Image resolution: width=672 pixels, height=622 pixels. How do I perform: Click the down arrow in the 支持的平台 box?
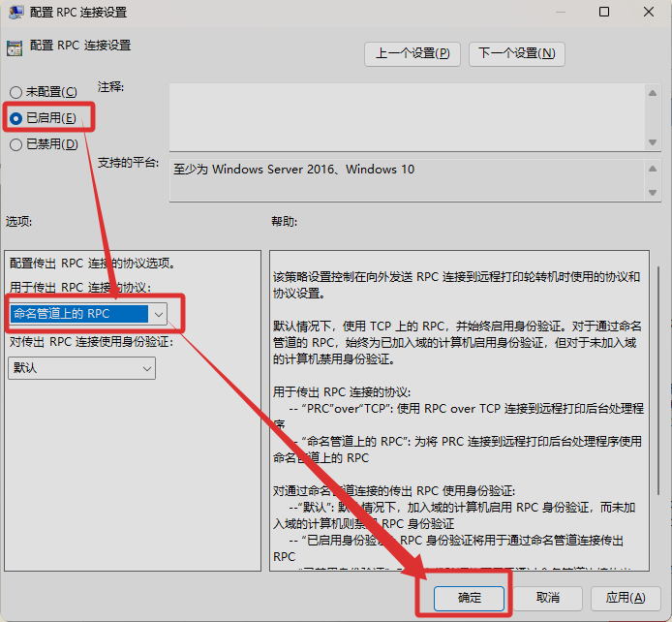coord(653,193)
